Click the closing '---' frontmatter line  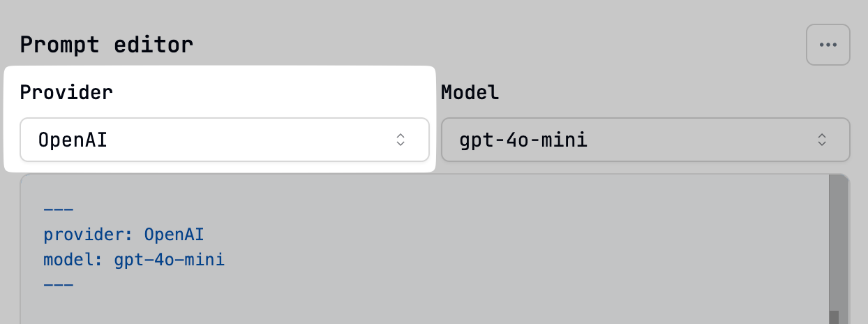coord(59,285)
